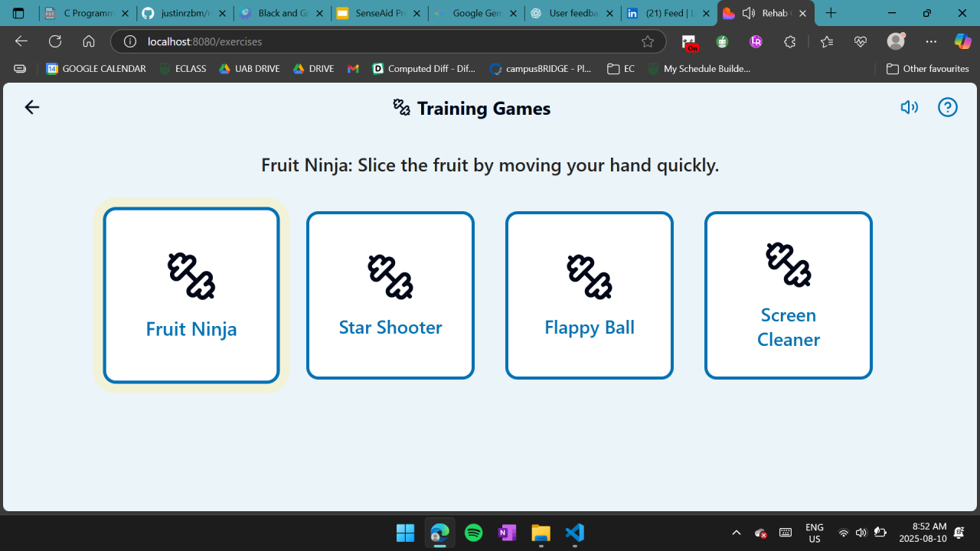Open Visual Studio Code from the taskbar
Image resolution: width=980 pixels, height=551 pixels.
(x=574, y=533)
